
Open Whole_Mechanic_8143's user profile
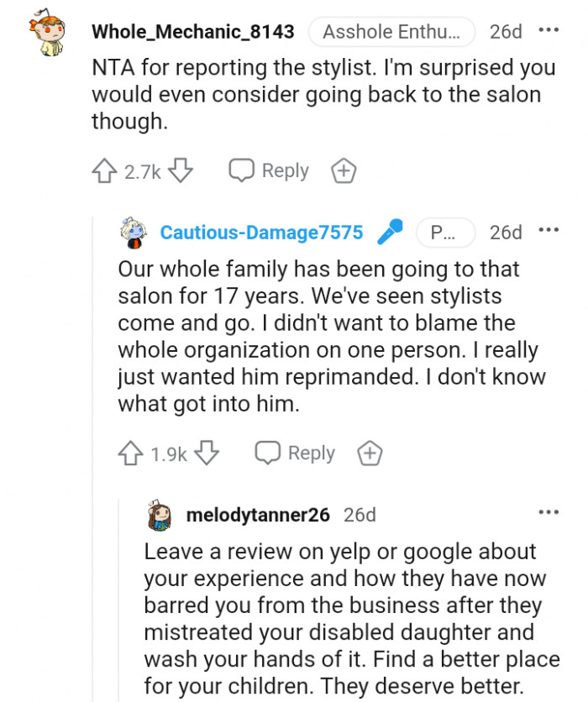[x=193, y=33]
